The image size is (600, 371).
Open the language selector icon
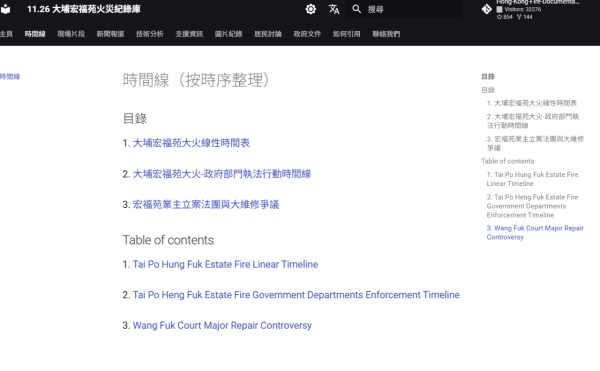tap(334, 9)
